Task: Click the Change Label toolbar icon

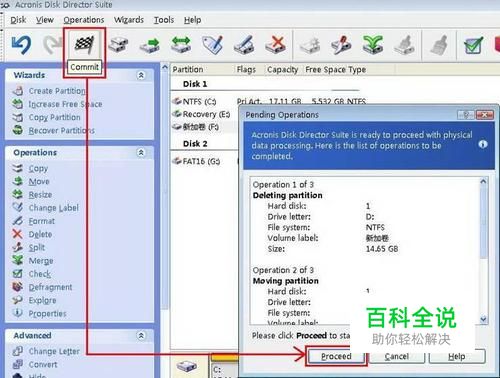Action: tap(212, 45)
